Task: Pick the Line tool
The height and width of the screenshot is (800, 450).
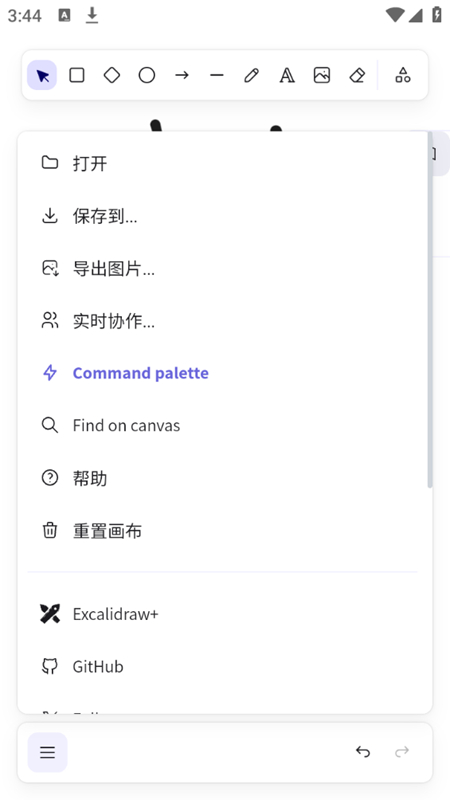Action: (217, 76)
